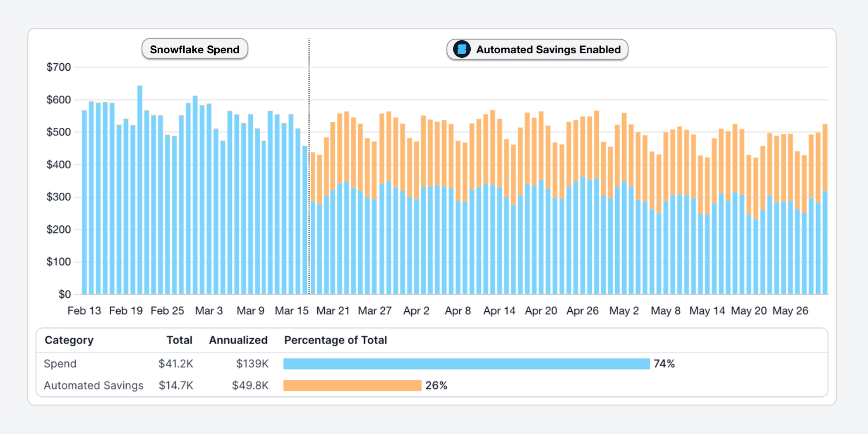Click the 74% percentage label
The width and height of the screenshot is (868, 434).
[x=664, y=364]
